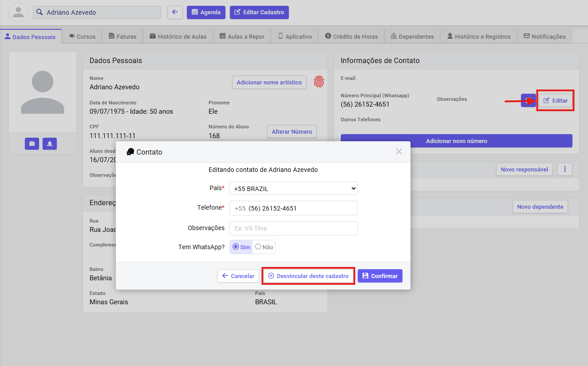The image size is (588, 366).
Task: Click Desvincular deste cadastro button
Action: coord(308,276)
